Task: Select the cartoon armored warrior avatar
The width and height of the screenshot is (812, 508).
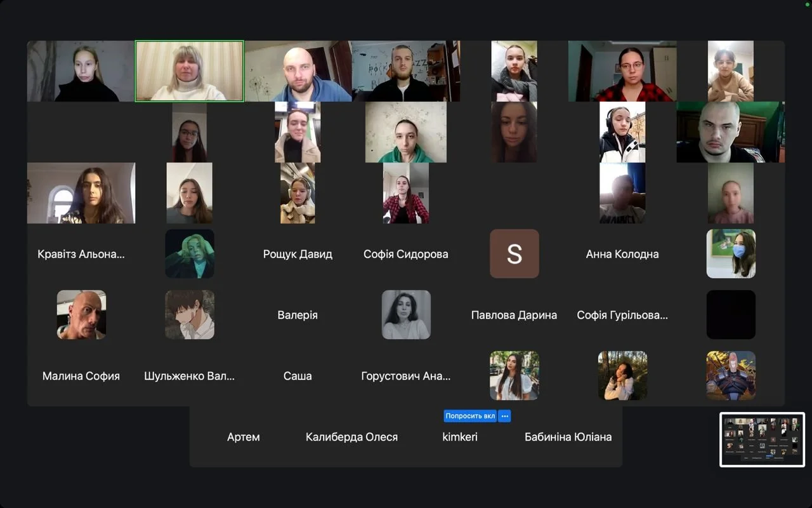Action: point(731,375)
